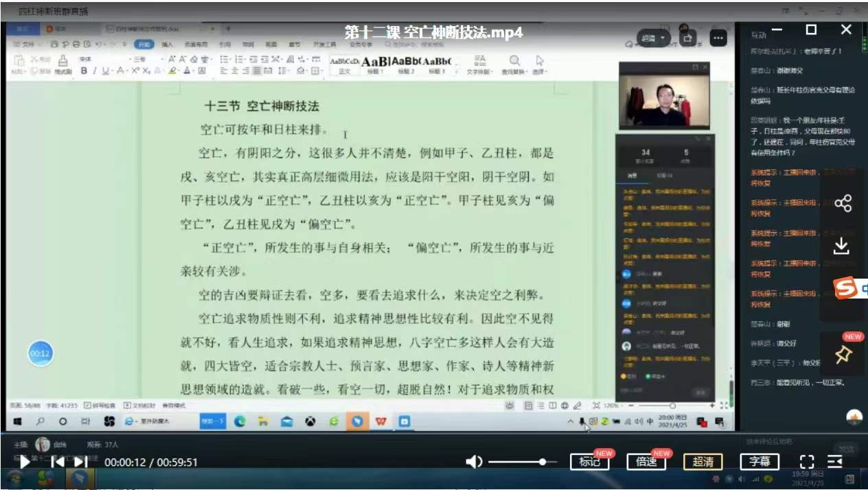Enable subtitles with 字幕 button
The height and width of the screenshot is (490, 868).
(760, 462)
